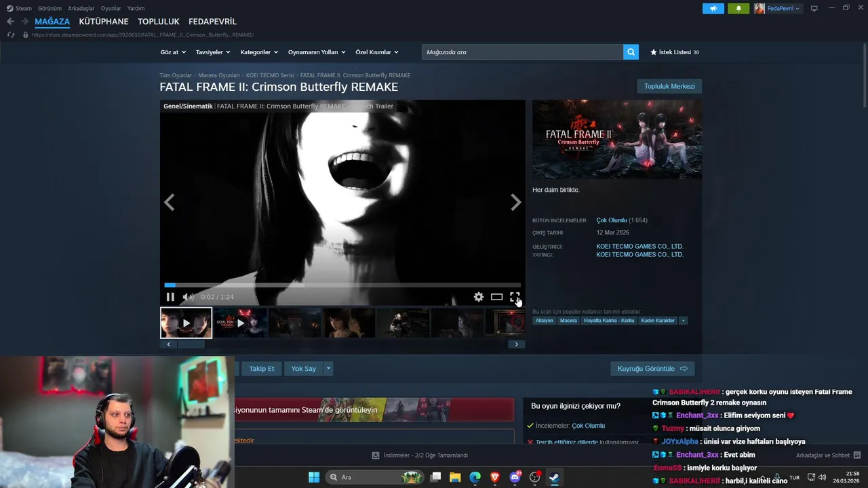Open the Görünüm menu
Screen dimensions: 868x488
pos(50,8)
